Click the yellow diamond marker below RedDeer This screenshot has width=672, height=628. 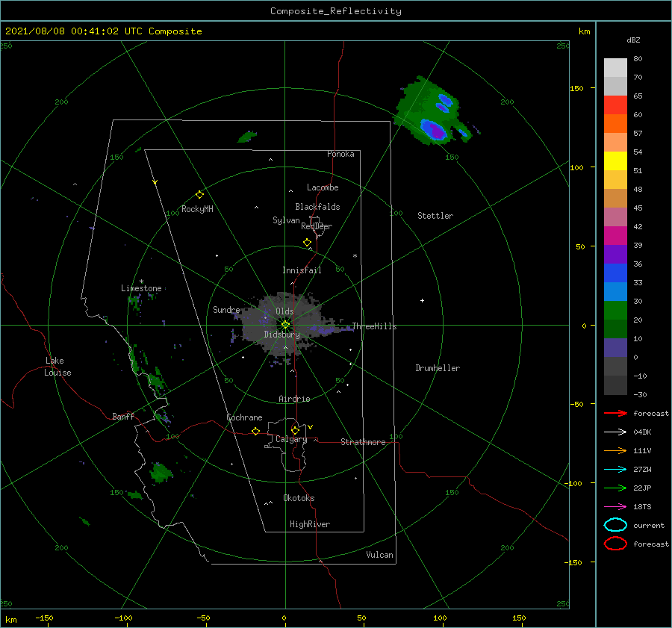point(307,243)
